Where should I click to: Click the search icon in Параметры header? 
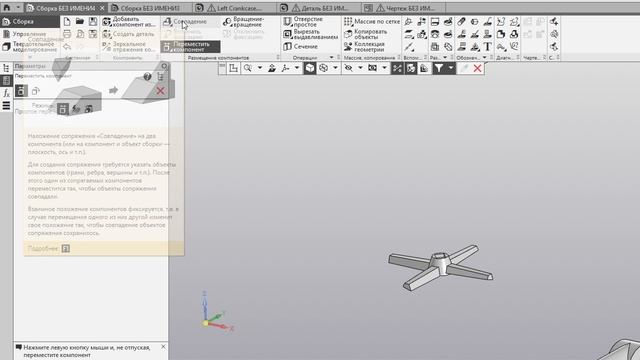click(x=164, y=66)
